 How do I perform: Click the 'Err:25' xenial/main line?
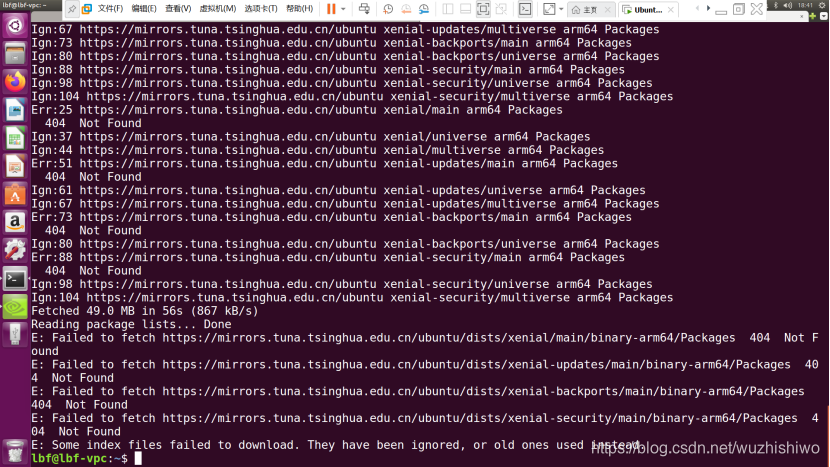pos(297,110)
